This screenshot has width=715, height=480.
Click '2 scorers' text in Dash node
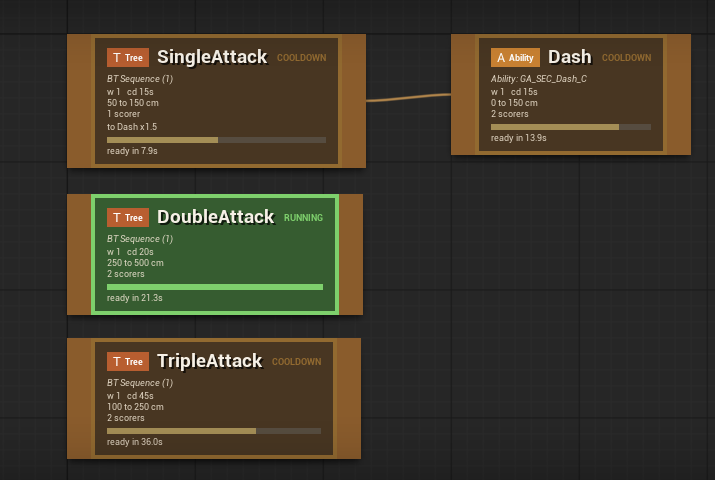pyautogui.click(x=510, y=114)
